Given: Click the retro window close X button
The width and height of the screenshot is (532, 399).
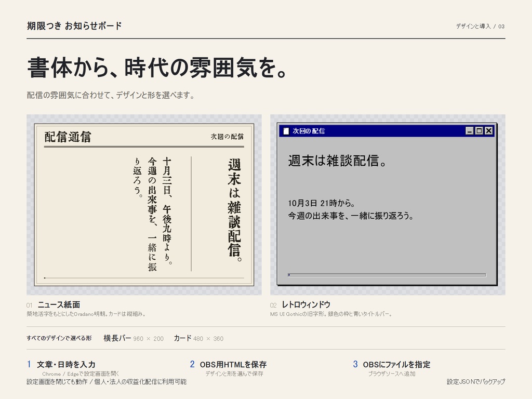Looking at the screenshot, I should [x=488, y=130].
